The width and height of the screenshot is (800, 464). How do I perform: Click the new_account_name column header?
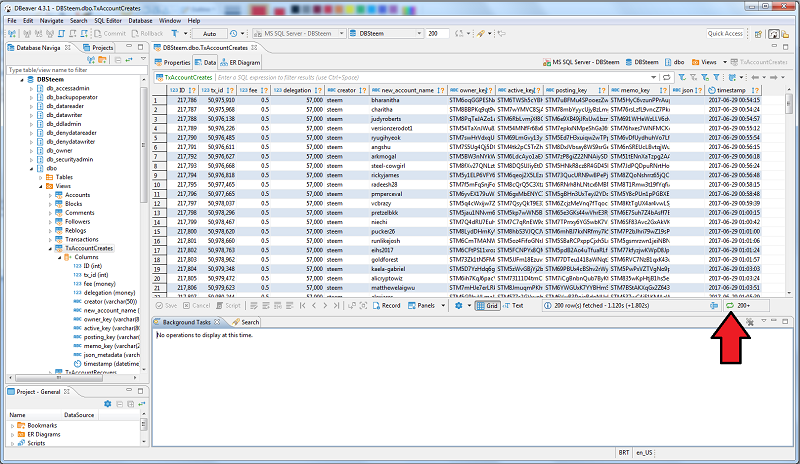[x=407, y=90]
